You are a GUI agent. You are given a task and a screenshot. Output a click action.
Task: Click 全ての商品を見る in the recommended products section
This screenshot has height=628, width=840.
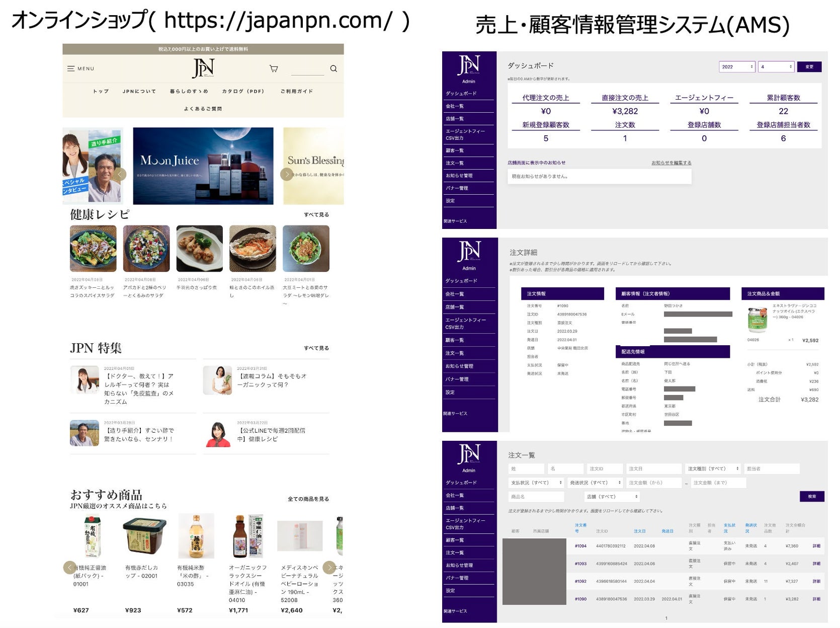tap(308, 499)
